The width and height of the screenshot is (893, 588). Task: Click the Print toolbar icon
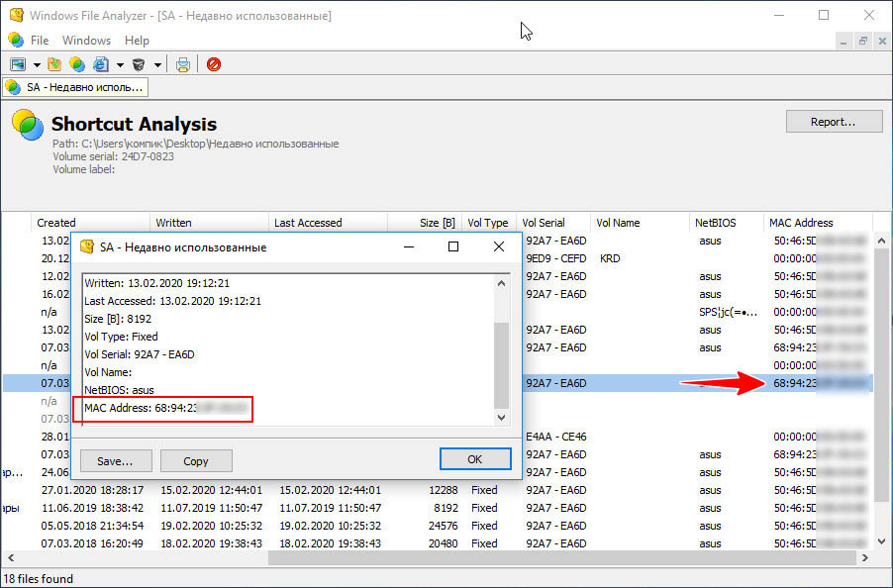(183, 64)
